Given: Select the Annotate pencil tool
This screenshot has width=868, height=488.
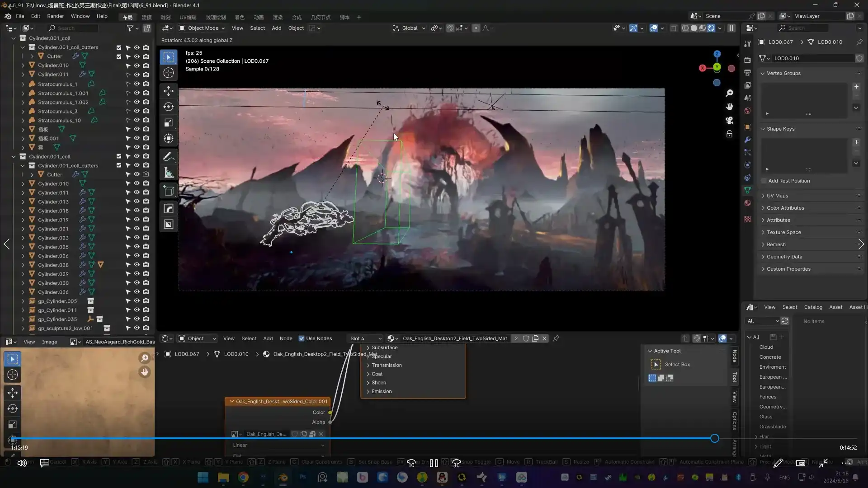Looking at the screenshot, I should coord(169,157).
